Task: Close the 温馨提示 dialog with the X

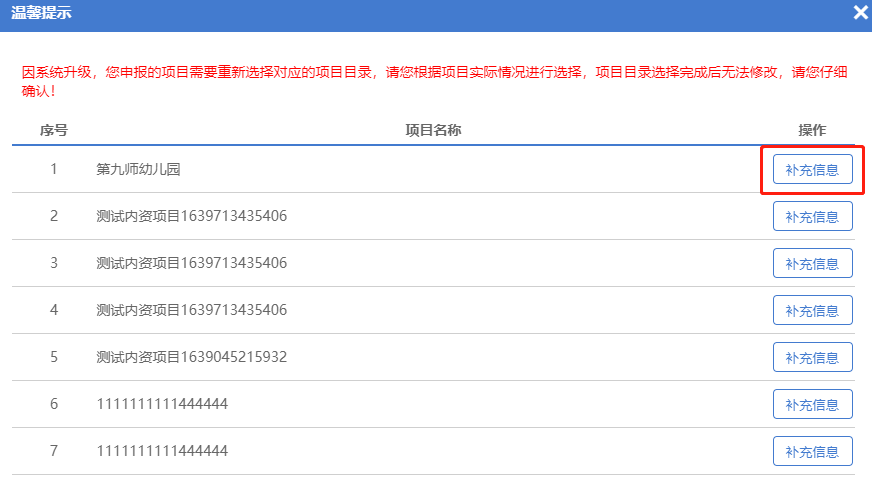Action: pyautogui.click(x=860, y=12)
